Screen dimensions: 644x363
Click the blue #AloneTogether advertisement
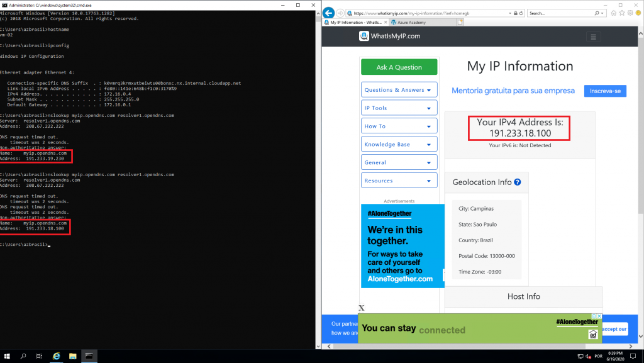point(402,246)
